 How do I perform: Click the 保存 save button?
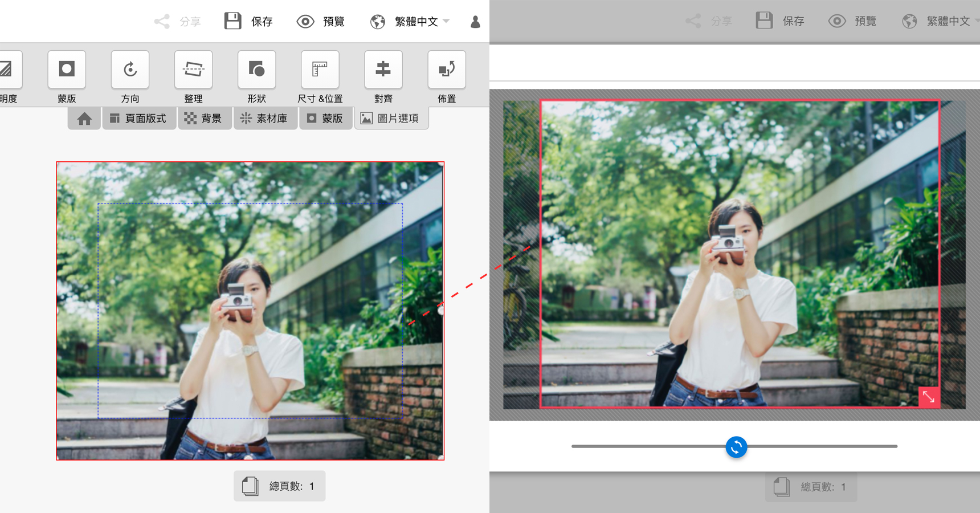tap(249, 22)
